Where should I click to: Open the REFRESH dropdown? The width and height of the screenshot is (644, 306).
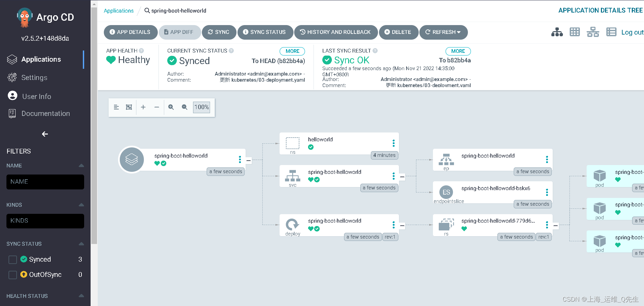click(x=443, y=32)
